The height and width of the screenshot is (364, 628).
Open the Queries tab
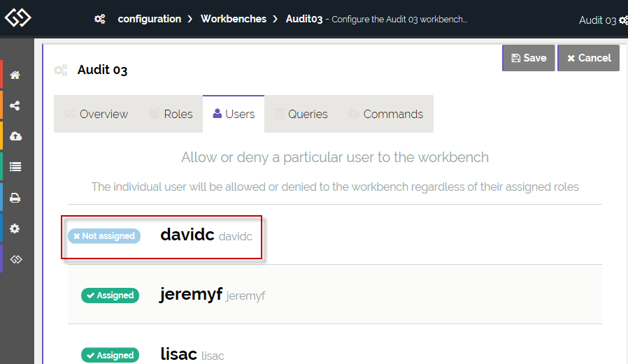coord(301,114)
